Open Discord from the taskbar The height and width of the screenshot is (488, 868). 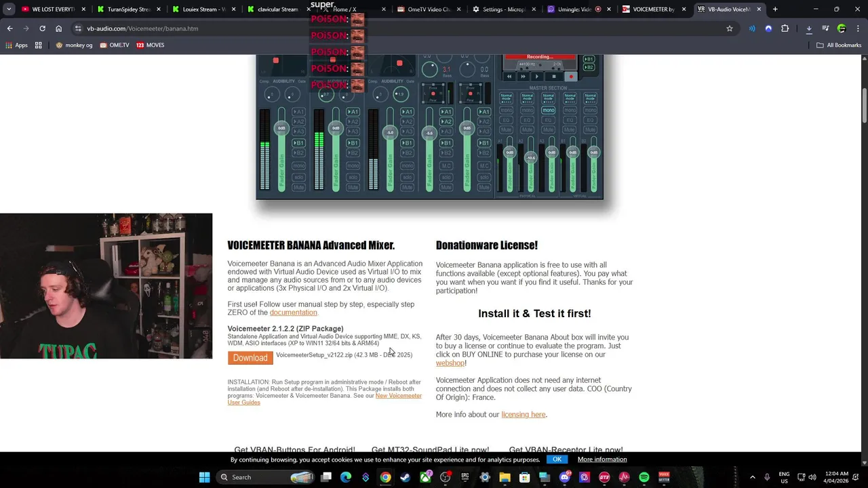click(x=564, y=477)
